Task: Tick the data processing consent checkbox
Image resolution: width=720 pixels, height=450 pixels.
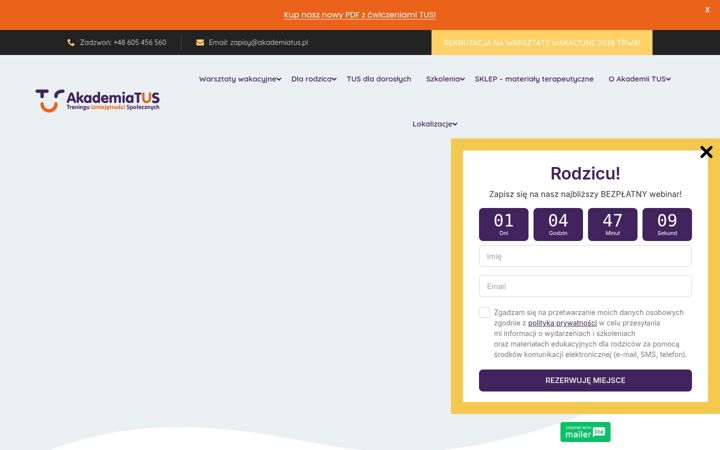Action: (484, 313)
